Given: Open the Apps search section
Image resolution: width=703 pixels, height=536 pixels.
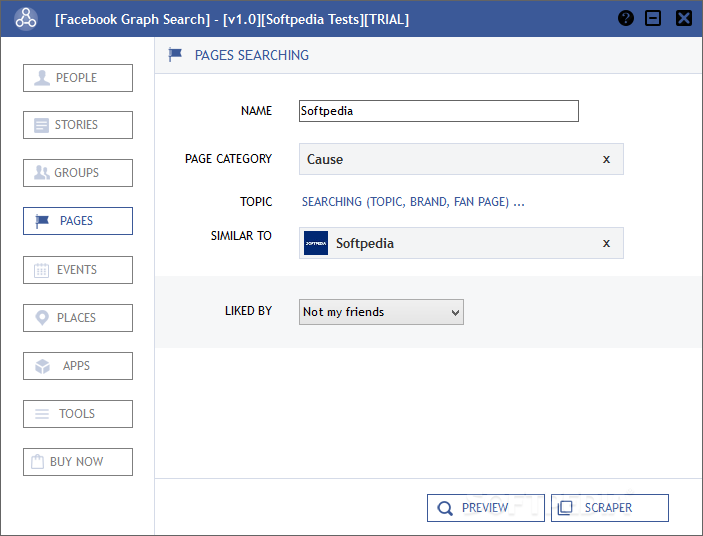Looking at the screenshot, I should (x=78, y=366).
